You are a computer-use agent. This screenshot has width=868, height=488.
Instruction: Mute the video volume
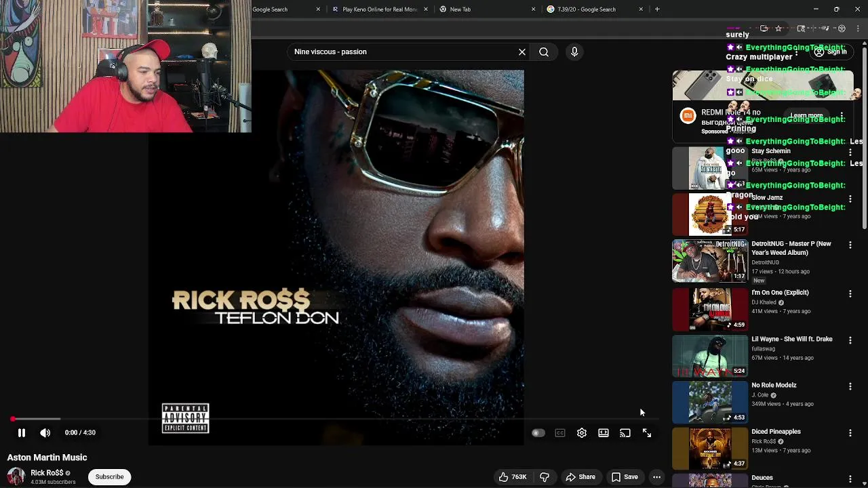[45, 432]
